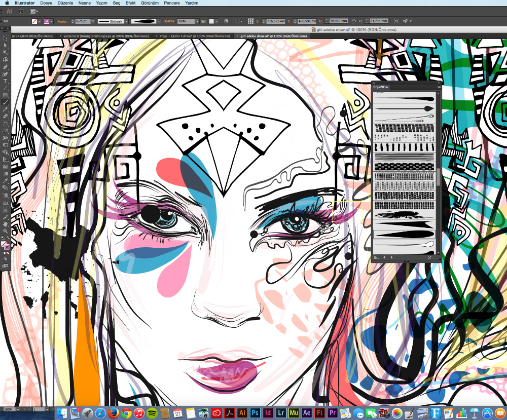The image size is (507, 420).
Task: Open the stroke color dropdown arrow
Action: click(x=51, y=21)
